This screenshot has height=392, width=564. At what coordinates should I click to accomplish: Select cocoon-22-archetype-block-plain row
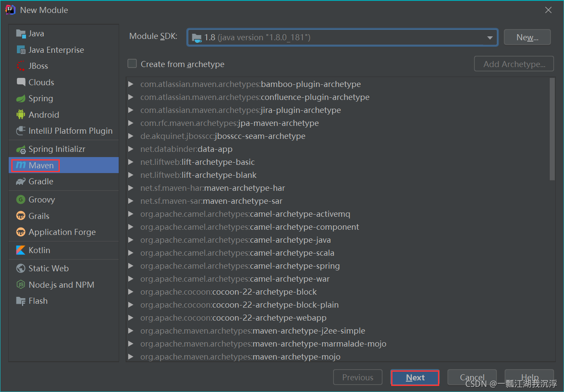pos(337,305)
